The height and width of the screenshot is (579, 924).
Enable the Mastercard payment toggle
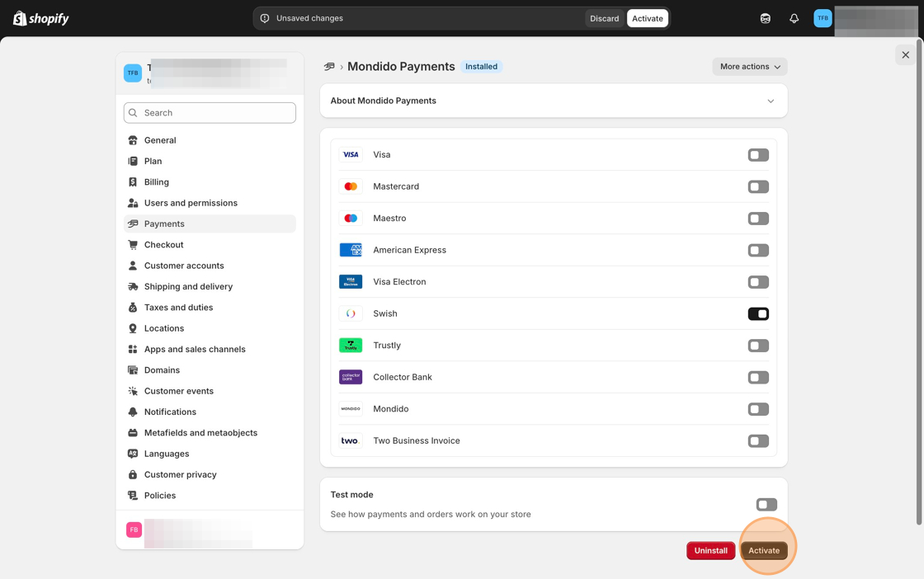pyautogui.click(x=758, y=186)
